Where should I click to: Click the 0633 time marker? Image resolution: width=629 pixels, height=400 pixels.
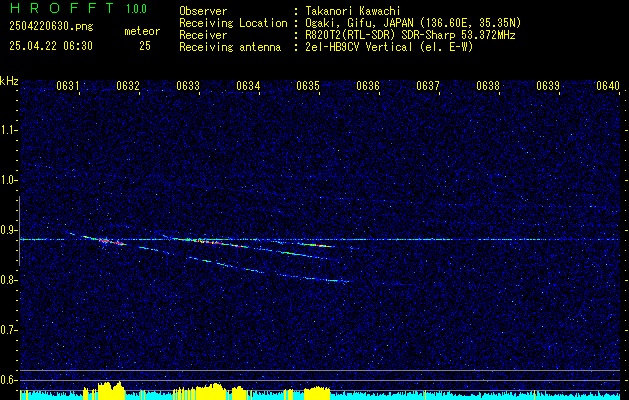[x=188, y=85]
